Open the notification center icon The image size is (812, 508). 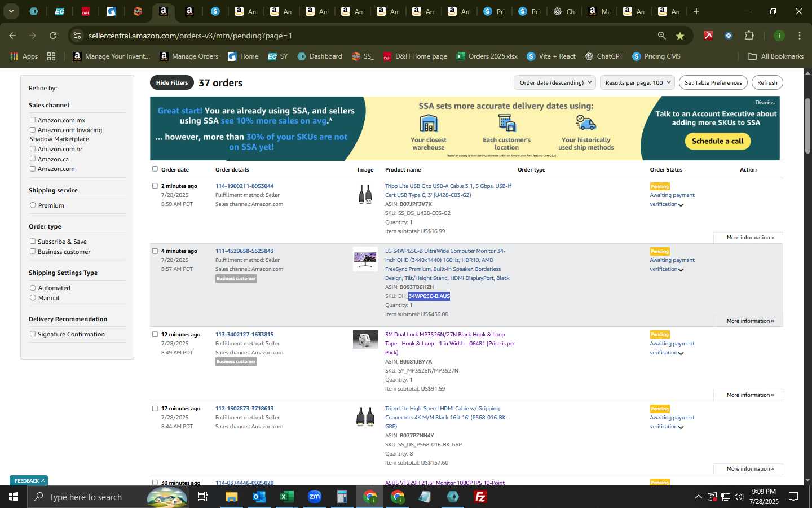tap(793, 497)
